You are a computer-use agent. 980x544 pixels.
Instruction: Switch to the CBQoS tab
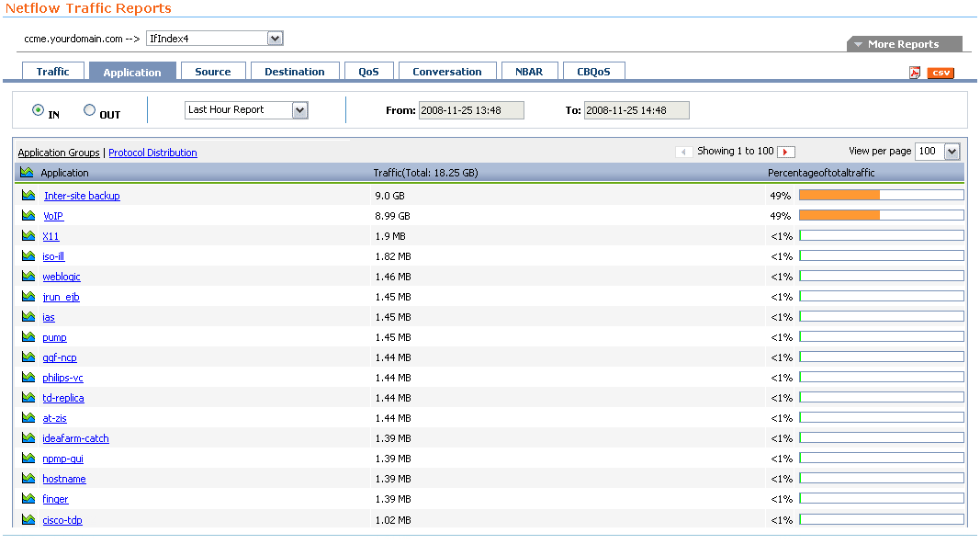coord(593,72)
